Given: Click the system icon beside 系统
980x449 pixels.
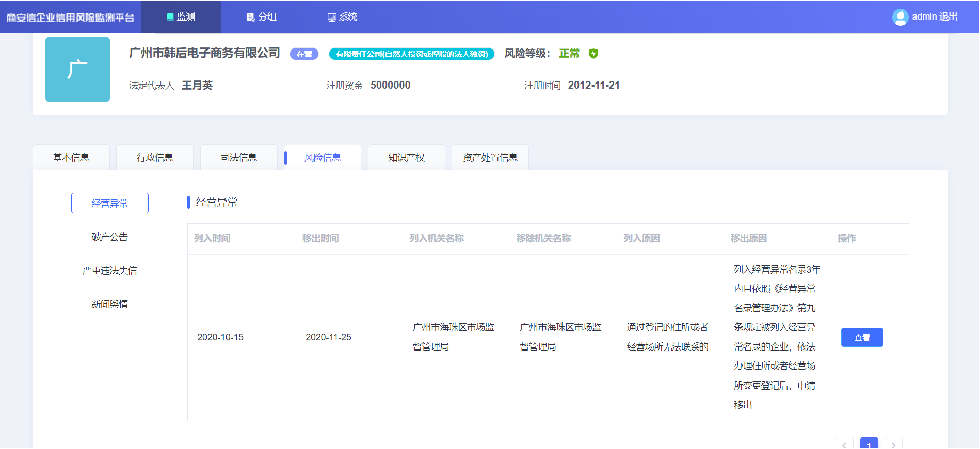Looking at the screenshot, I should pyautogui.click(x=332, y=17).
